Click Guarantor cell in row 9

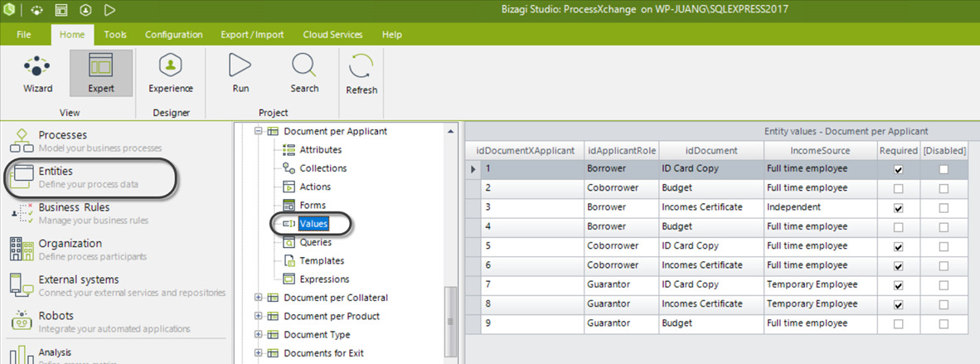click(x=621, y=324)
